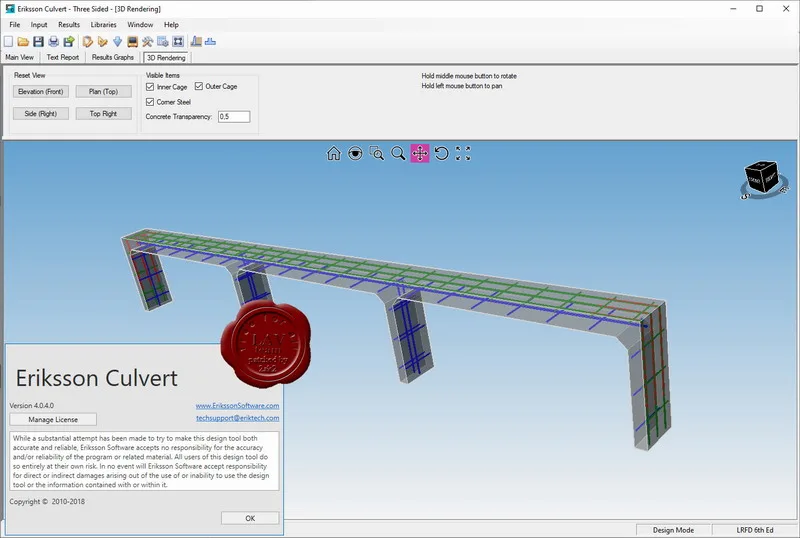Image resolution: width=800 pixels, height=538 pixels.
Task: Click the Concrete Transparency input field
Action: pyautogui.click(x=234, y=116)
